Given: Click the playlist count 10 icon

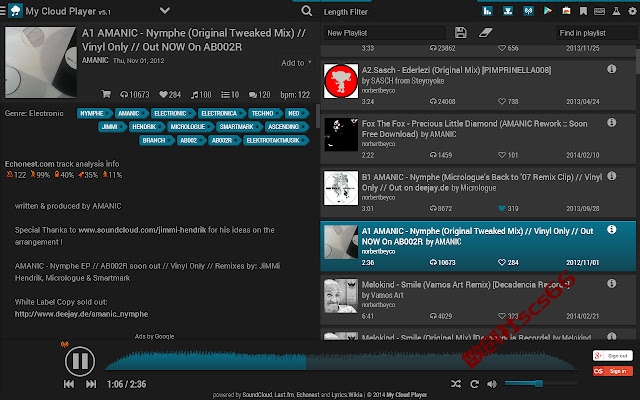Looking at the screenshot, I should [x=225, y=95].
